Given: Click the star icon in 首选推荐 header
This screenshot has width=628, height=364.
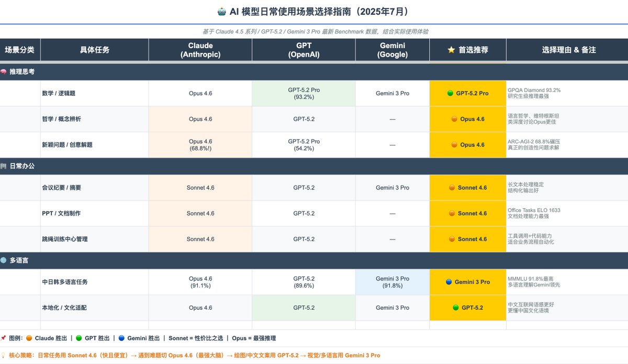Looking at the screenshot, I should click(451, 50).
